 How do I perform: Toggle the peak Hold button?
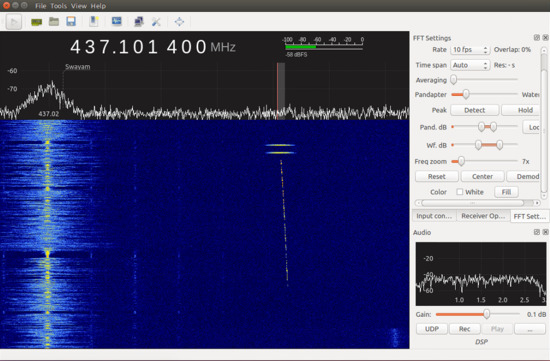pos(522,110)
